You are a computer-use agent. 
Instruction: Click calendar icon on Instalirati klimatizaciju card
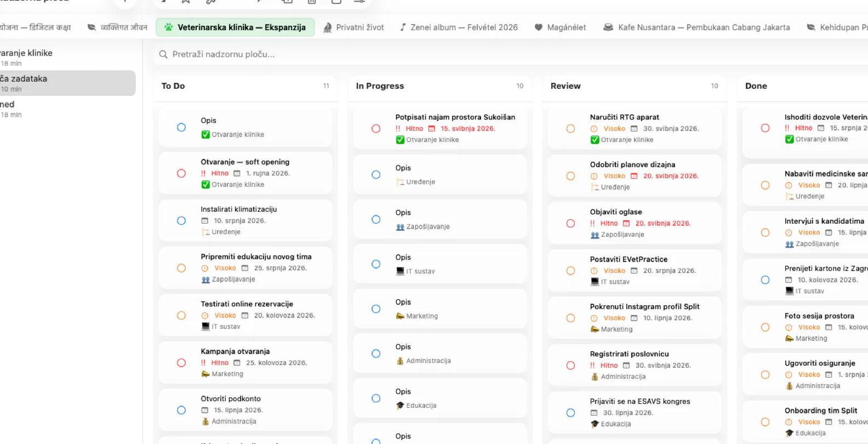(205, 221)
